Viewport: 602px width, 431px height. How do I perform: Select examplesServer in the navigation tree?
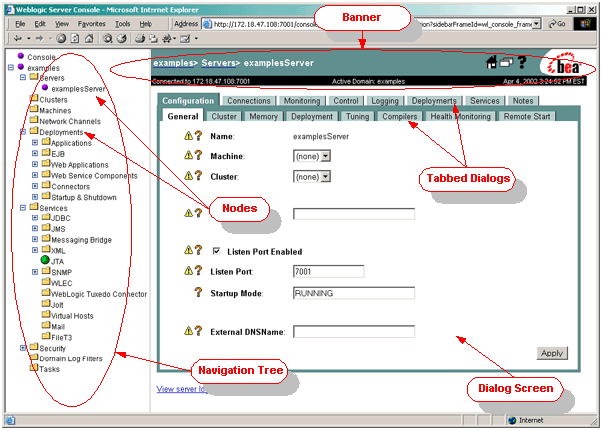(x=78, y=89)
